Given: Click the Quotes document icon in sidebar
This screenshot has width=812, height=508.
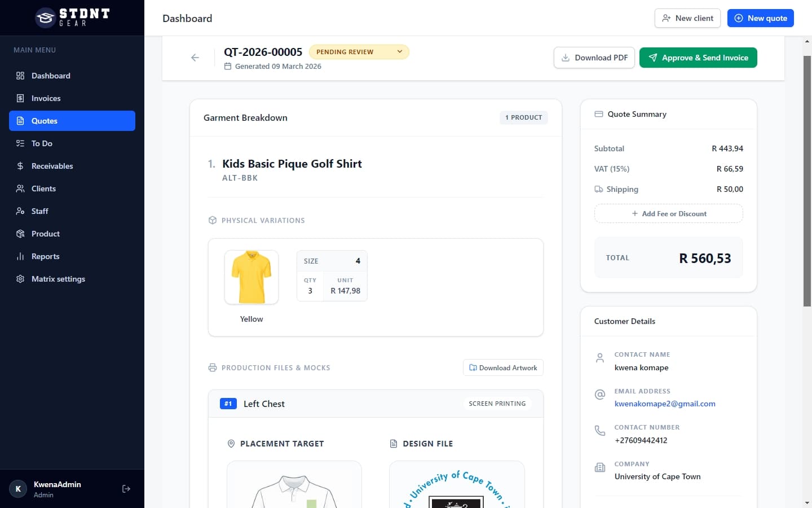Looking at the screenshot, I should [x=20, y=121].
